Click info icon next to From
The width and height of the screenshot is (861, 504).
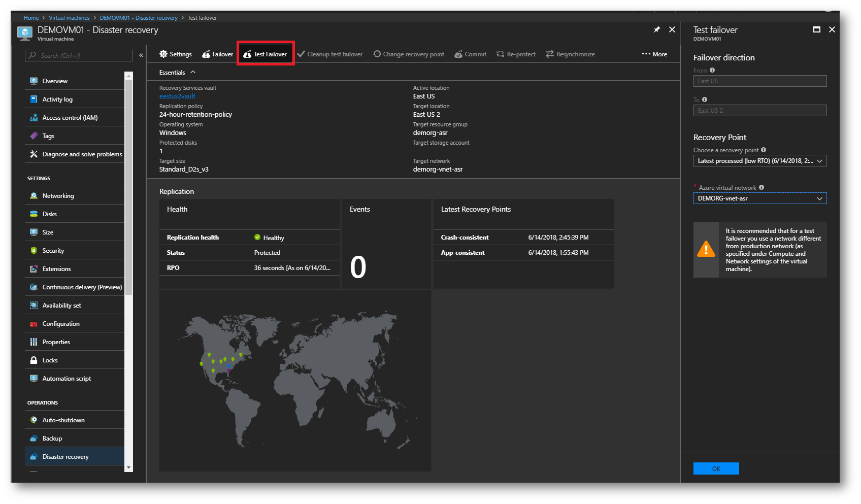(712, 70)
